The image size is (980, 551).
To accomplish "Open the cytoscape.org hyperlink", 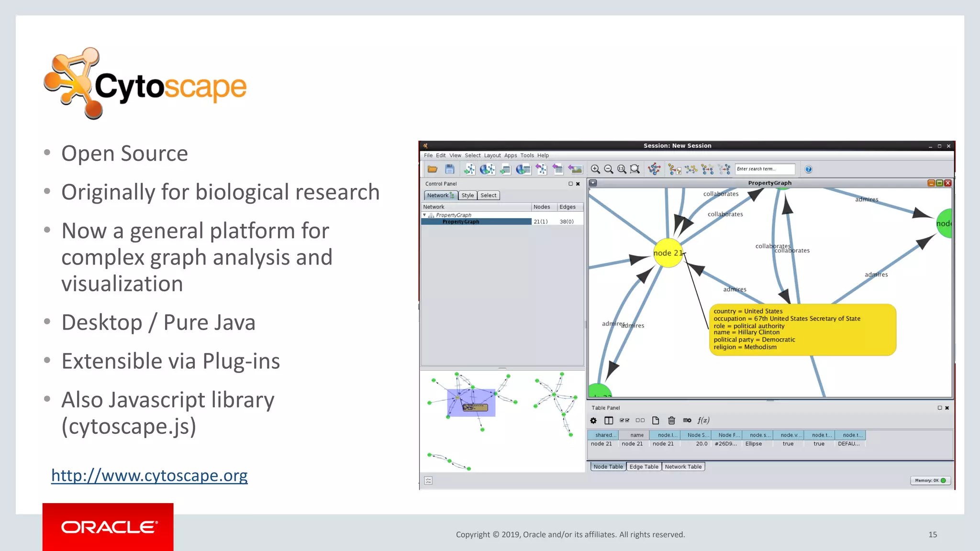I will coord(149,475).
